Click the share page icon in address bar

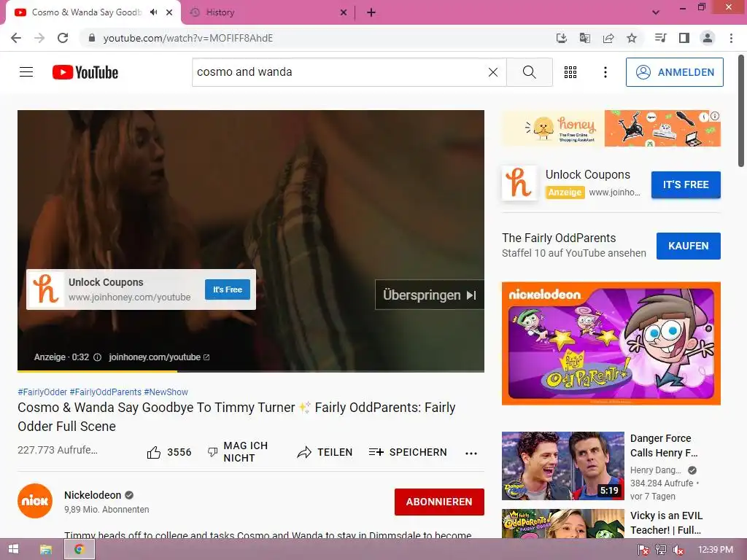tap(608, 38)
